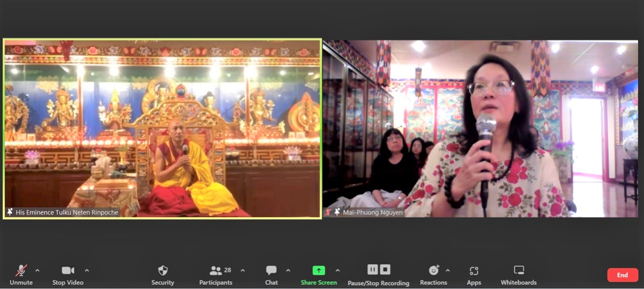Open the Security shield icon
Screen dimensions: 644x289
pos(162,271)
